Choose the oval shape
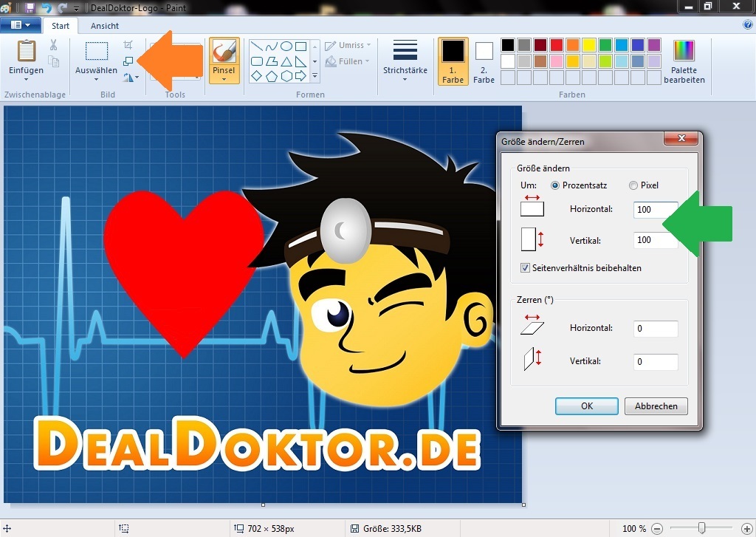This screenshot has width=756, height=537. click(x=286, y=47)
